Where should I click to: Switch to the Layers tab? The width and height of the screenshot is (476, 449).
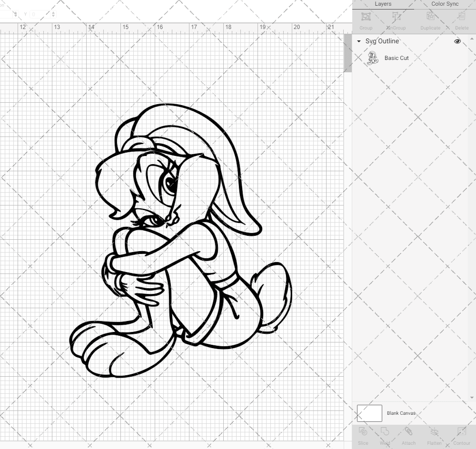(x=383, y=4)
